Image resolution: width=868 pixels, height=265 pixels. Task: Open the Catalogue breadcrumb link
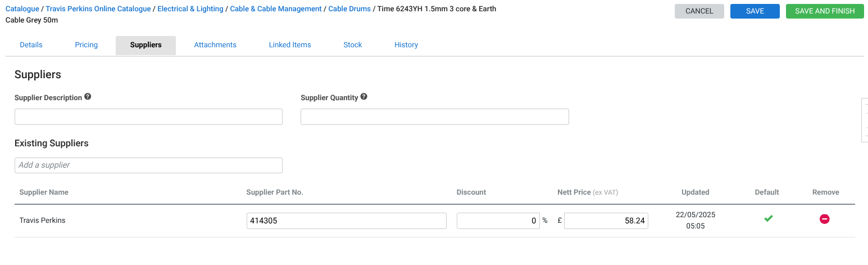(22, 9)
